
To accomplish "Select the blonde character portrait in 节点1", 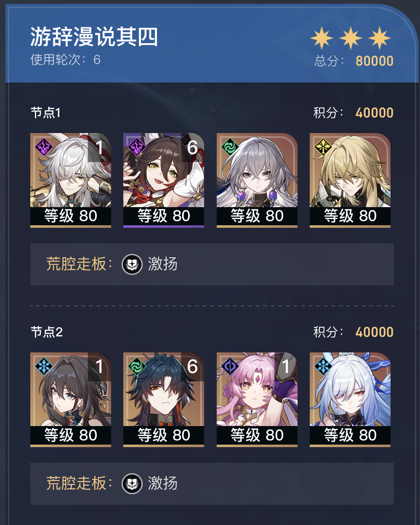I will tap(350, 180).
